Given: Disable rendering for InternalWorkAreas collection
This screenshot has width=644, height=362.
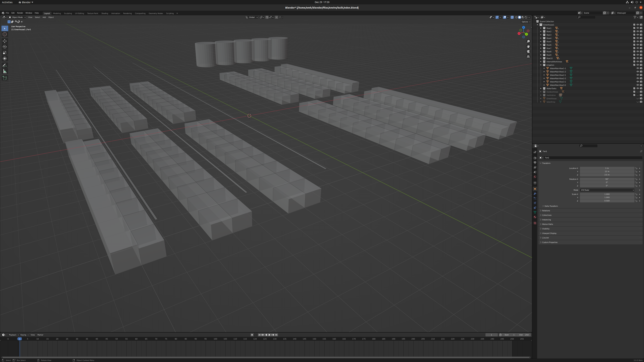Looking at the screenshot, I should (x=641, y=62).
